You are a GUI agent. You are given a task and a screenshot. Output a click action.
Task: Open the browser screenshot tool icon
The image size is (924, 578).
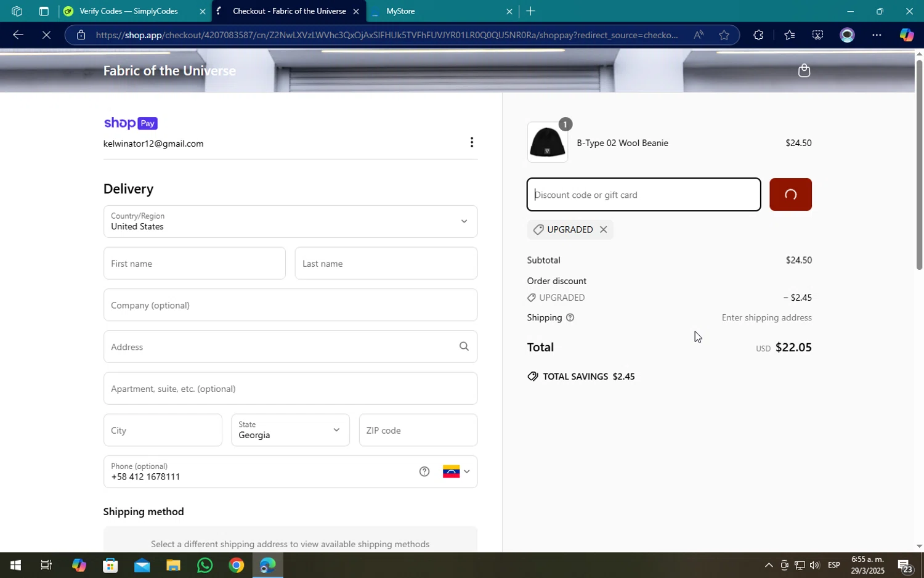(x=817, y=35)
